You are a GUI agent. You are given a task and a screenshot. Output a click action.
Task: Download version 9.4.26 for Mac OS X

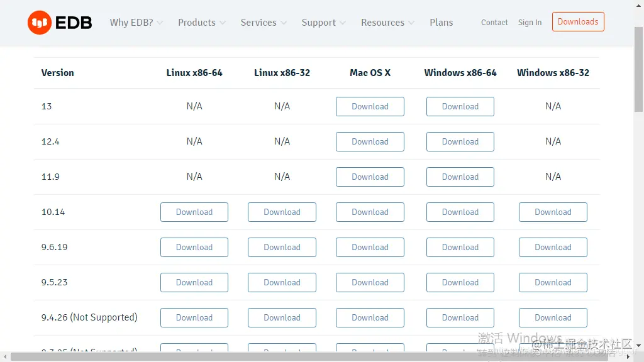pyautogui.click(x=370, y=318)
